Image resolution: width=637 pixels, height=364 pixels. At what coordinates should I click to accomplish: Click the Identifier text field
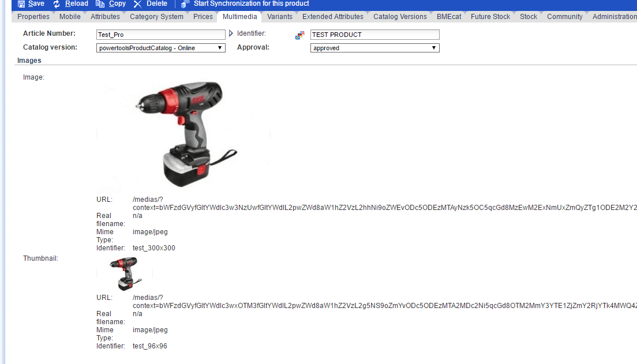tap(374, 35)
